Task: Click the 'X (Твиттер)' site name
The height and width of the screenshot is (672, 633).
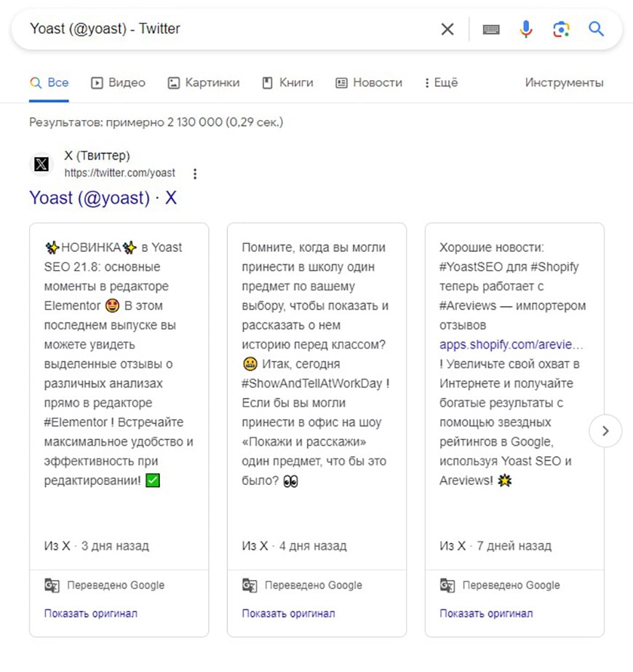Action: [x=97, y=156]
